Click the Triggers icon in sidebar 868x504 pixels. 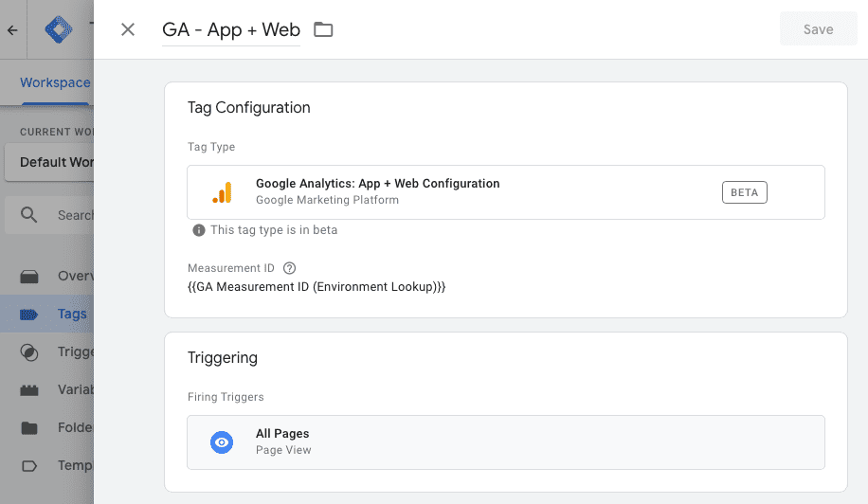[28, 352]
